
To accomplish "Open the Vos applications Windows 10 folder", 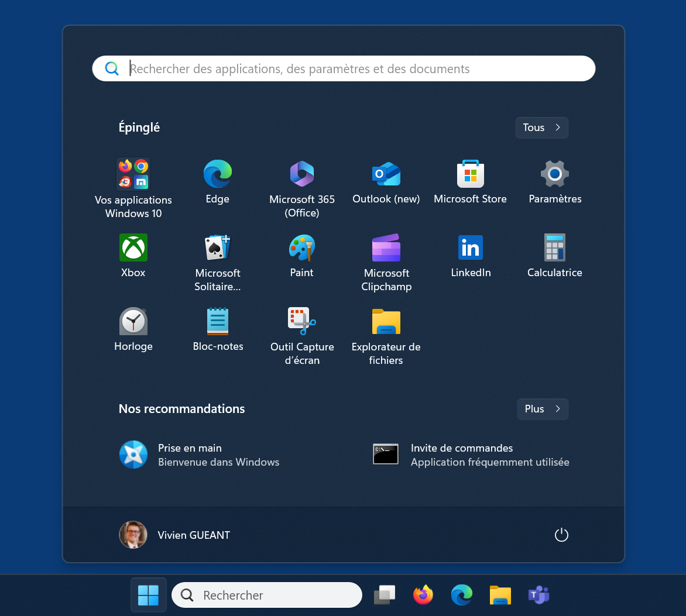I will click(133, 188).
